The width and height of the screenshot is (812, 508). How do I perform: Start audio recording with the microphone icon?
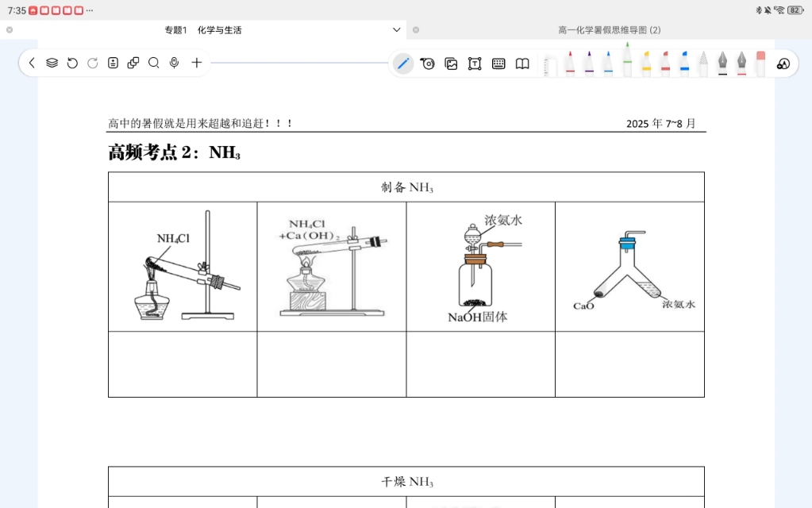(x=174, y=63)
